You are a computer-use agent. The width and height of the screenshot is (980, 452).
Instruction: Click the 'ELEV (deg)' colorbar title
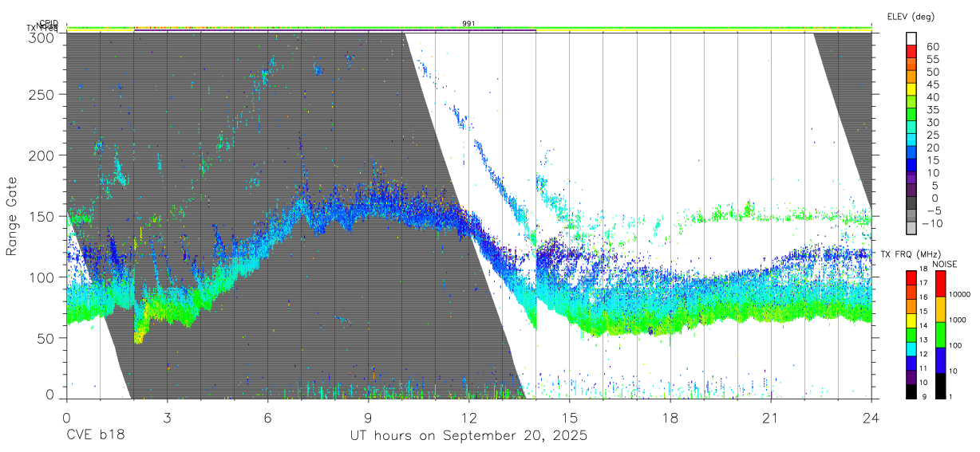click(x=911, y=17)
